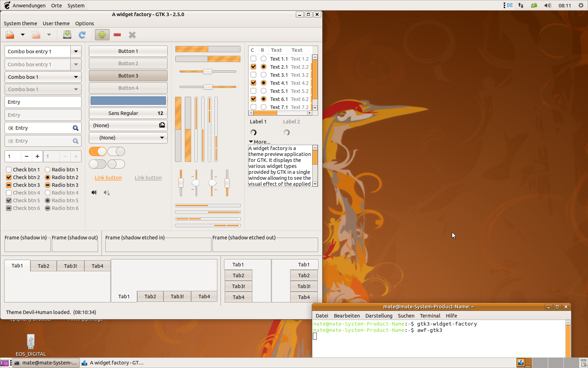Viewport: 588px width, 368px height.
Task: Enable Check btn 1 checkbox
Action: pyautogui.click(x=9, y=170)
